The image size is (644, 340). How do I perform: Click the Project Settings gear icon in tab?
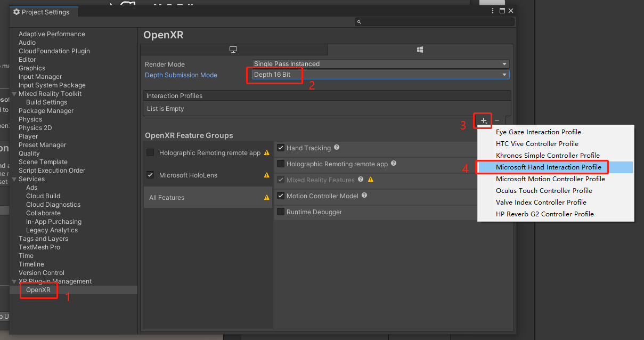pyautogui.click(x=17, y=12)
